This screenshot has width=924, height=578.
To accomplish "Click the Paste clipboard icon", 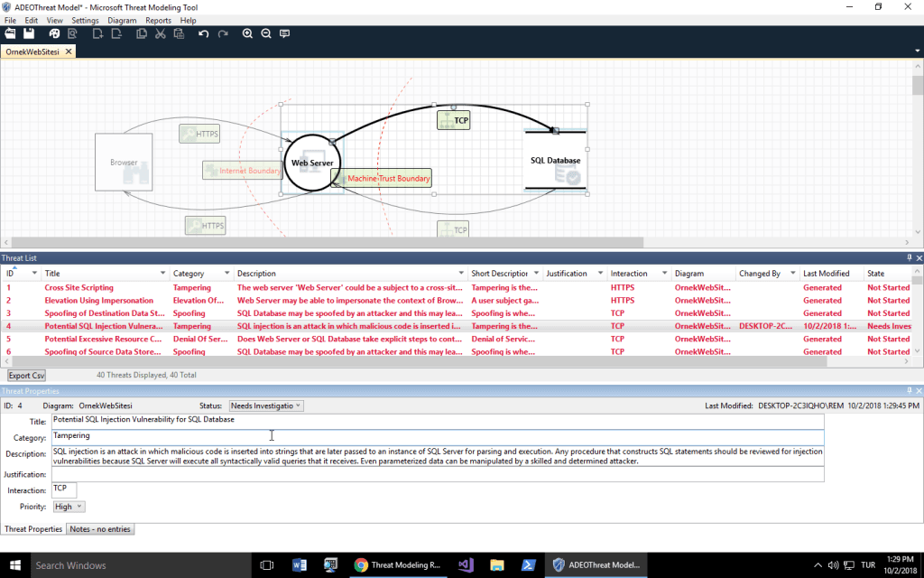I will click(179, 33).
